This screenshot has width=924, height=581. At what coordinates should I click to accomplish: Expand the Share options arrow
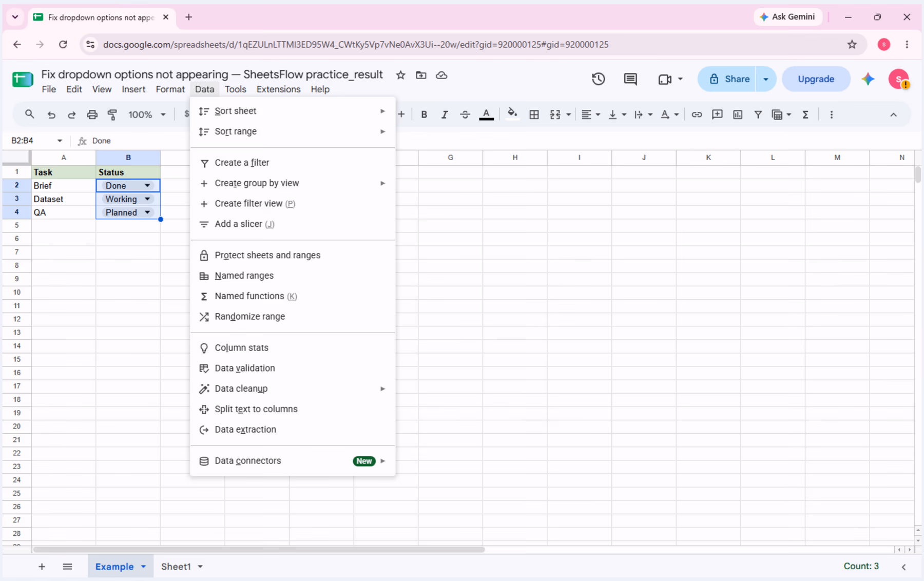pyautogui.click(x=765, y=79)
